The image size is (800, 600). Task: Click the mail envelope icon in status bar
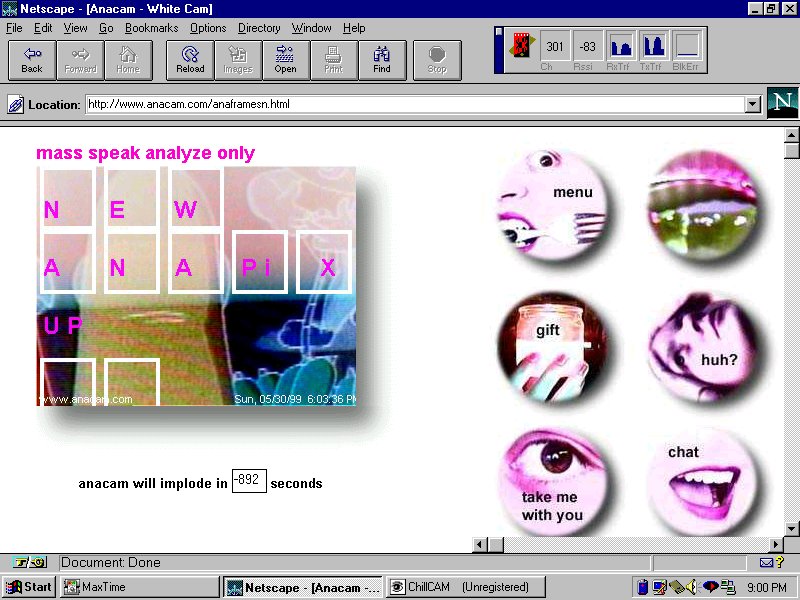tap(766, 563)
